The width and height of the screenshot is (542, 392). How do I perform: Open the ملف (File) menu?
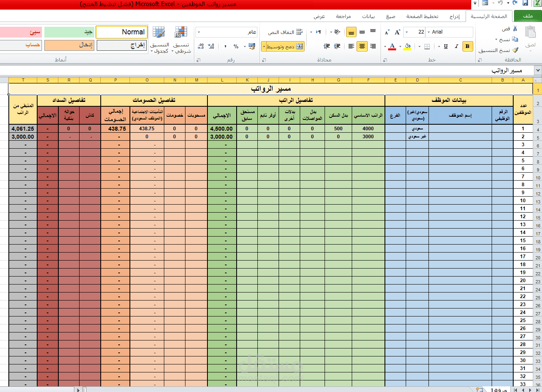click(527, 16)
